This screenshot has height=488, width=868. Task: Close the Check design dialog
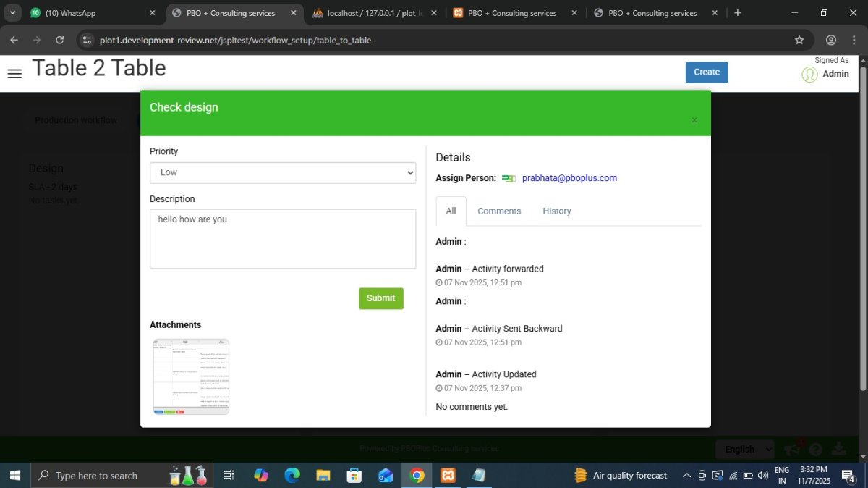coord(694,120)
